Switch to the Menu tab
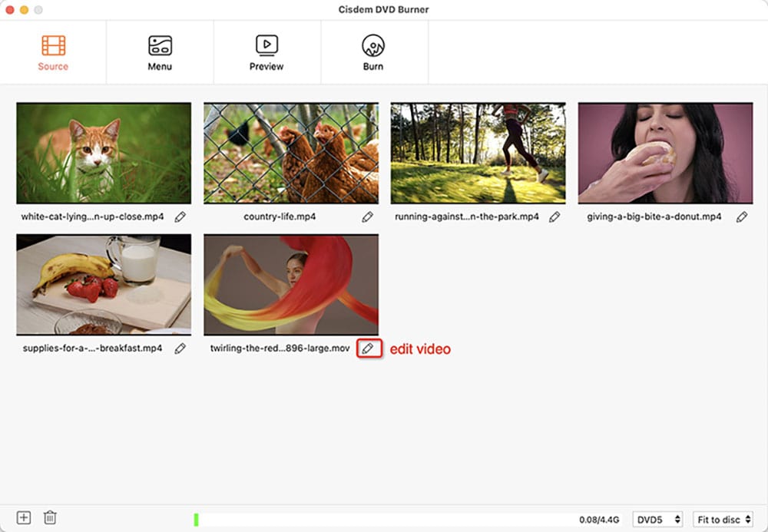Viewport: 768px width, 532px height. coord(160,52)
